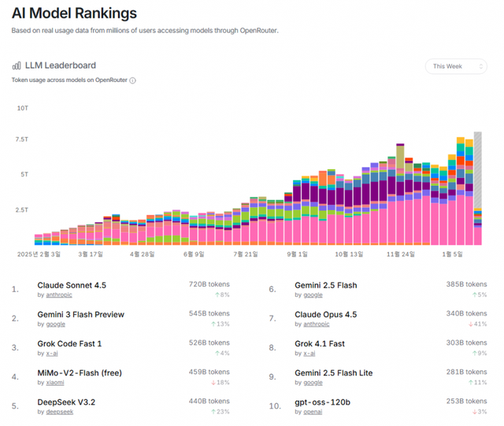Select the Gemini 2.5 Flash Lite entry
The image size is (504, 426).
pos(333,373)
